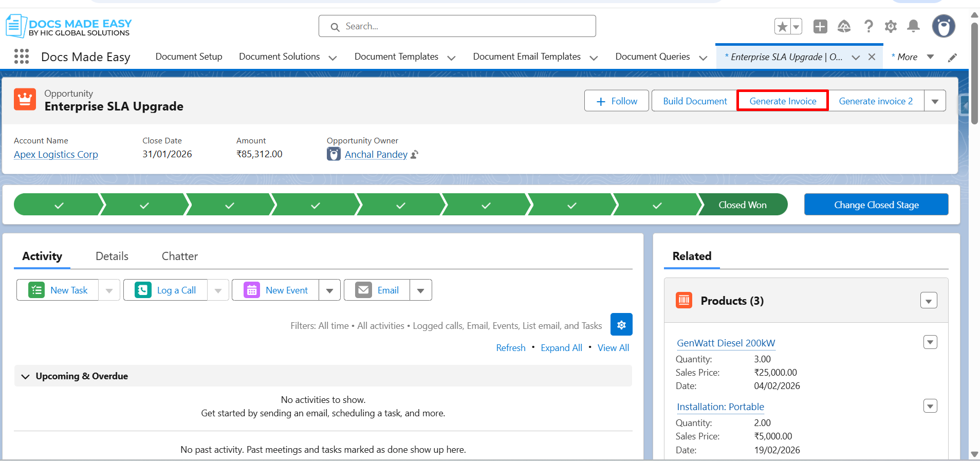Open the Installation: Portable product link
Screen dimensions: 980x461
pos(720,407)
